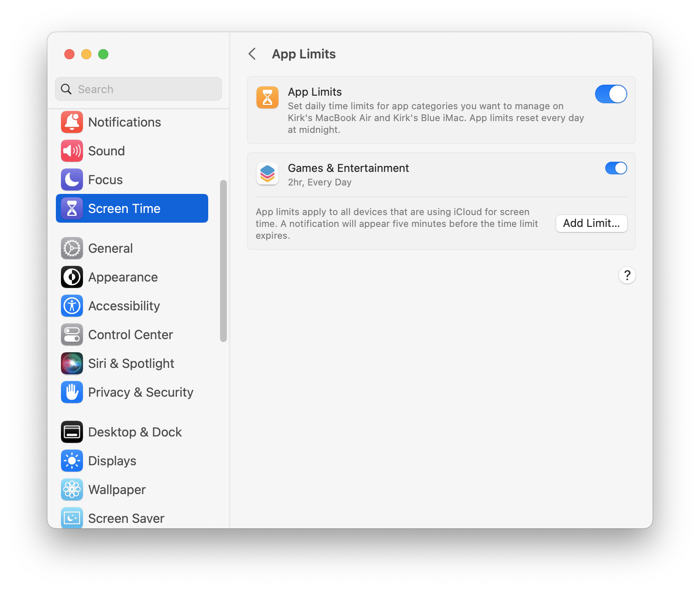This screenshot has height=591, width=700.
Task: Select Screen Saver in the sidebar
Action: click(x=132, y=517)
